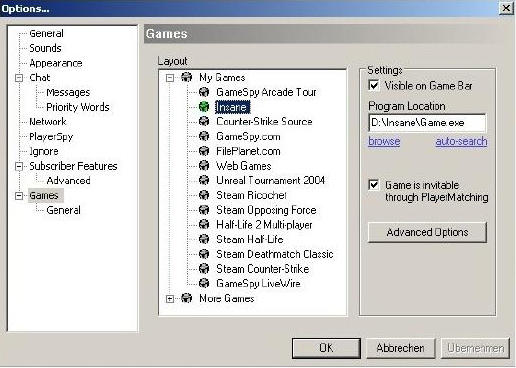Select Steam Ricochet entry
The height and width of the screenshot is (368, 516).
[x=251, y=195]
